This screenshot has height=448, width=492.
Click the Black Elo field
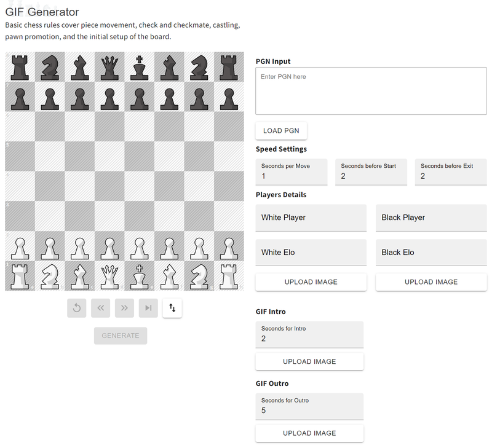tap(431, 253)
